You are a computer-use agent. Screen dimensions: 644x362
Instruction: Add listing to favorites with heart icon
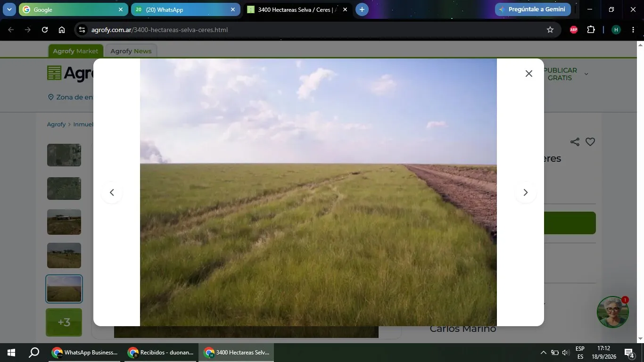coord(590,142)
